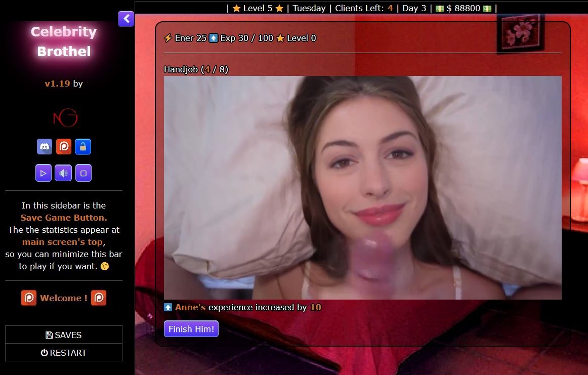588x375 pixels.
Task: Click Tuesday in the top status bar
Action: pos(311,8)
